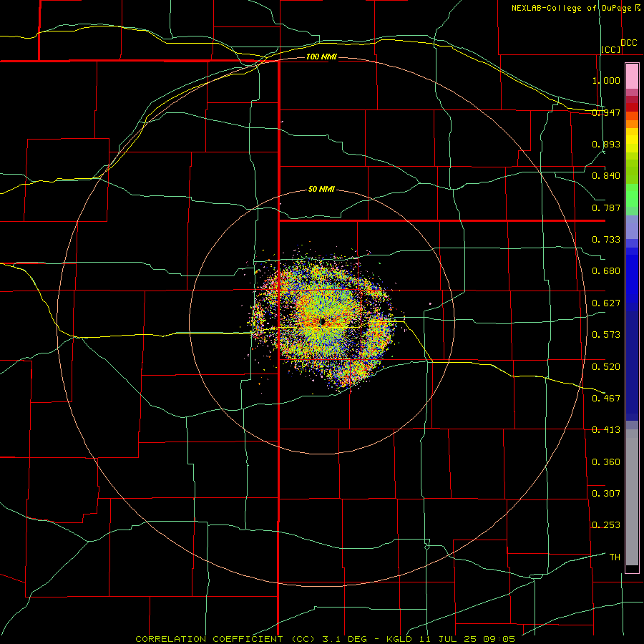Click the TH threshold label on the legend
The height and width of the screenshot is (644, 644).
(615, 557)
